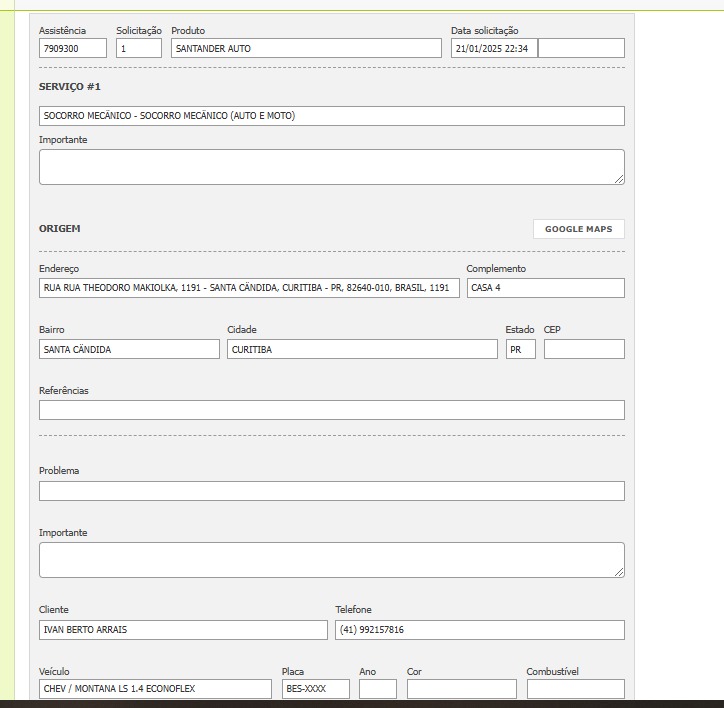Click the Endereço field with Rua Theodoro Makiolka
The width and height of the screenshot is (724, 708).
pyautogui.click(x=249, y=288)
